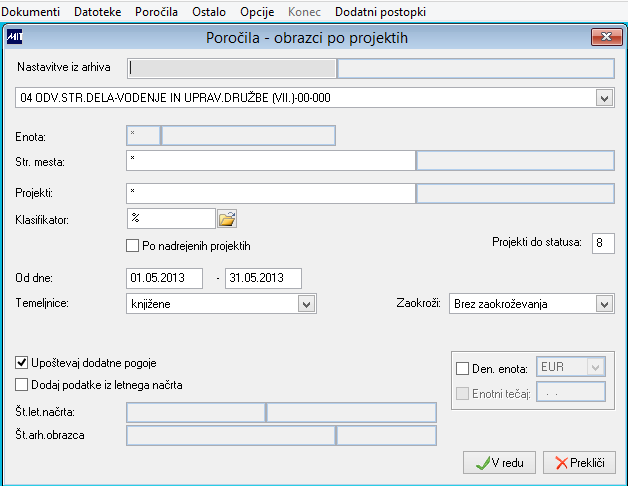Click the Zaokroži label

(419, 303)
